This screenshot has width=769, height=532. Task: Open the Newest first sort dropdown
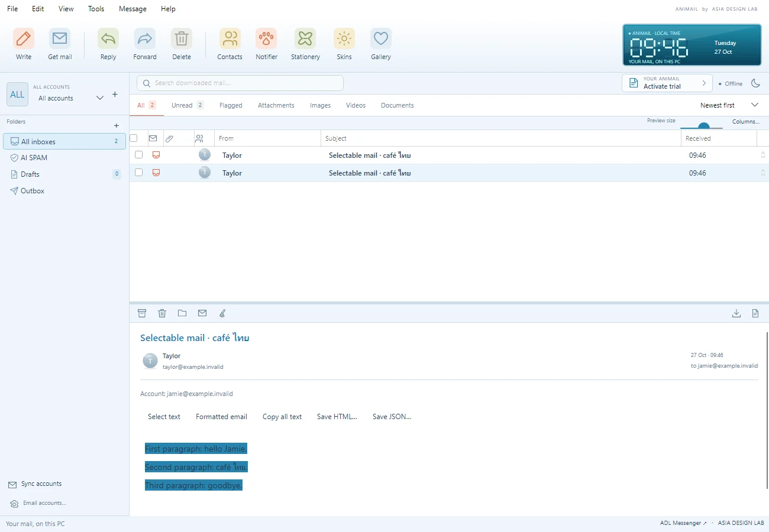point(729,105)
